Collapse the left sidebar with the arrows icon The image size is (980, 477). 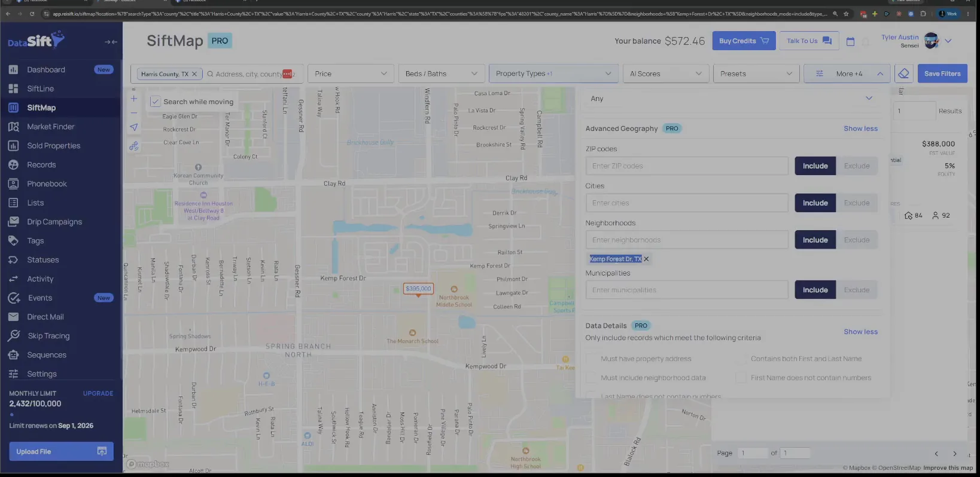coord(111,42)
